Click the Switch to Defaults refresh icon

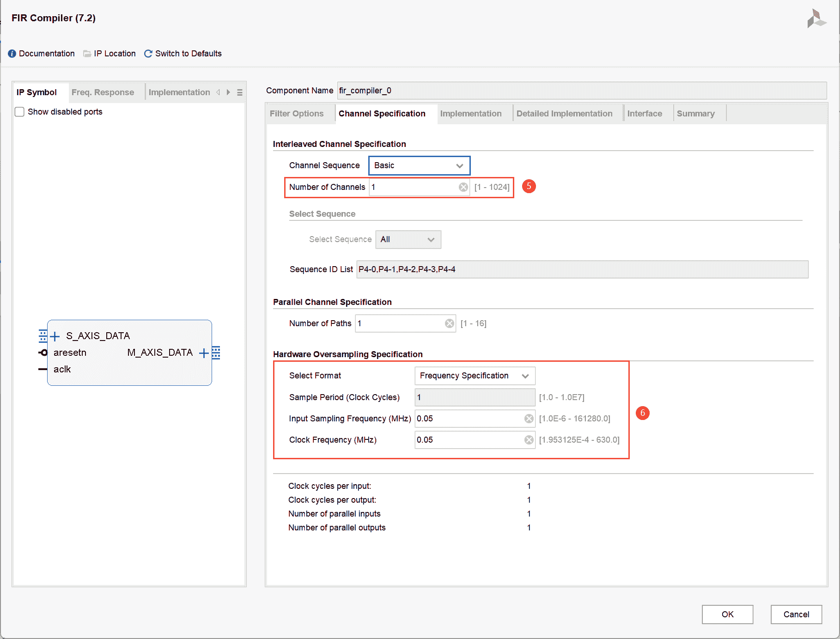click(x=148, y=54)
